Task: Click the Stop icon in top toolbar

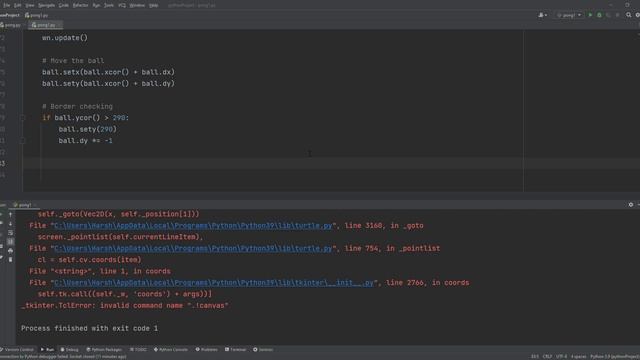Action: pos(617,15)
